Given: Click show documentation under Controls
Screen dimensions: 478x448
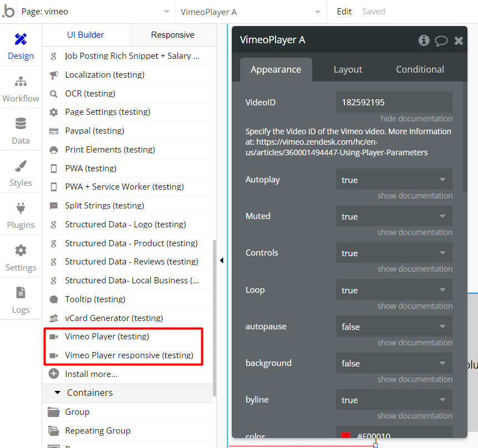Looking at the screenshot, I should tap(415, 269).
